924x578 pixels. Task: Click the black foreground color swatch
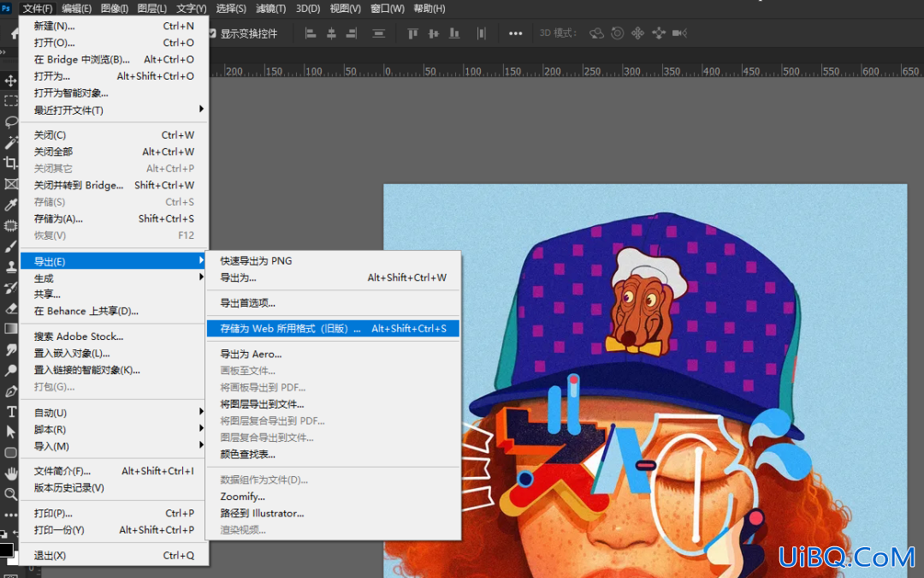(6, 551)
